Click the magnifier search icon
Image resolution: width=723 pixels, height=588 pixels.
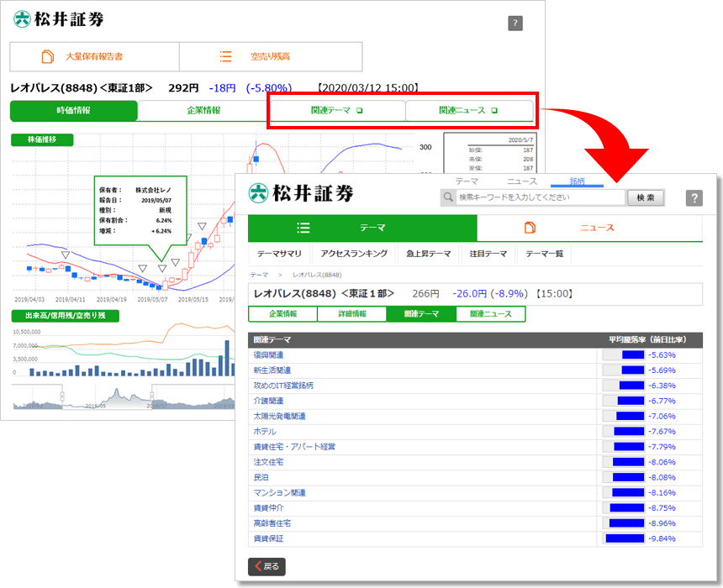(x=448, y=197)
